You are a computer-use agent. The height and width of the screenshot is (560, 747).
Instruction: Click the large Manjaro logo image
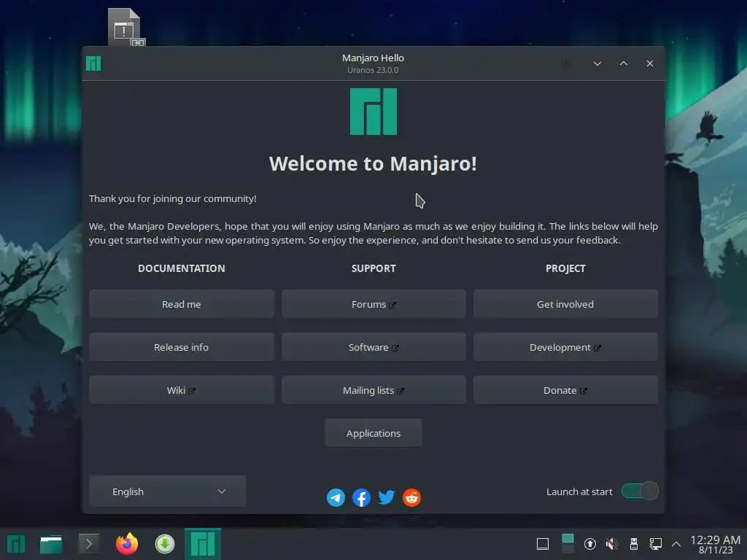click(373, 112)
